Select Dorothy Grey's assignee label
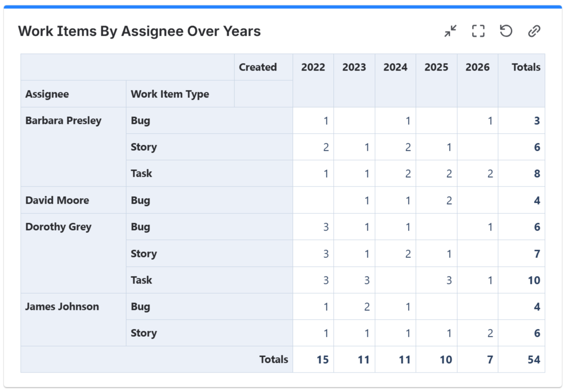 tap(58, 227)
